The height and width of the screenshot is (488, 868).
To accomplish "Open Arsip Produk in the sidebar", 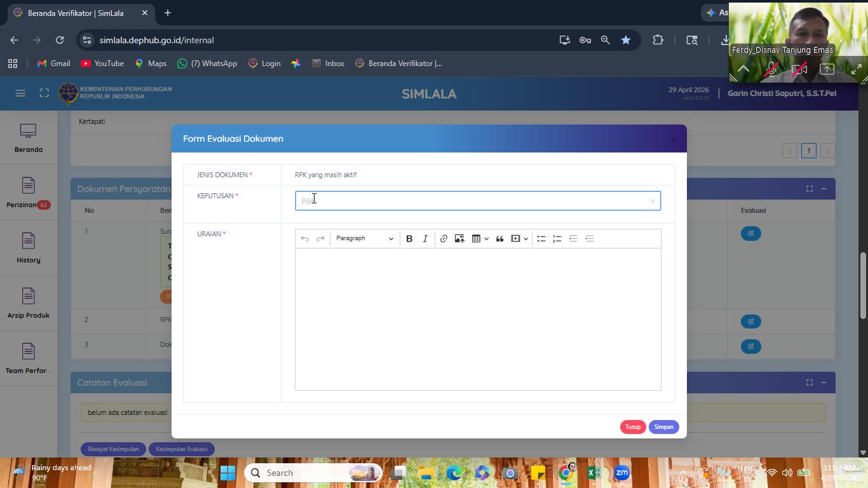I will (x=28, y=304).
